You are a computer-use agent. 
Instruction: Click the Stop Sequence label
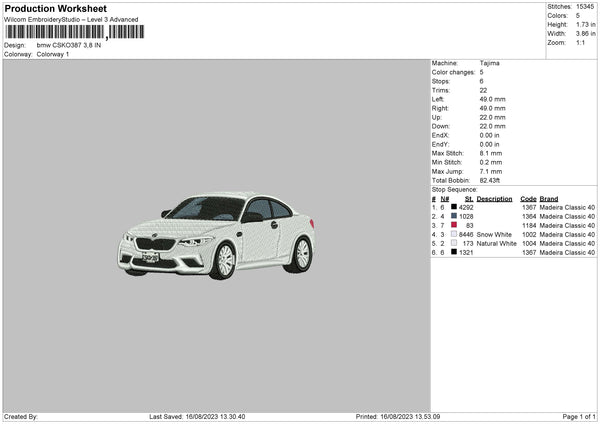(455, 189)
